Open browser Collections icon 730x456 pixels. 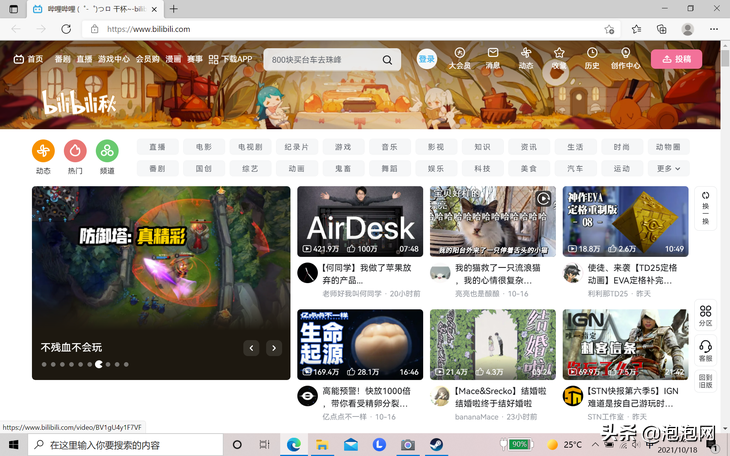tap(662, 29)
